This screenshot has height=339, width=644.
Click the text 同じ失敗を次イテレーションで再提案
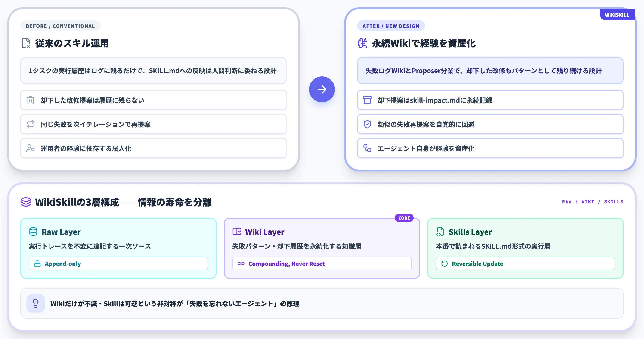point(96,125)
